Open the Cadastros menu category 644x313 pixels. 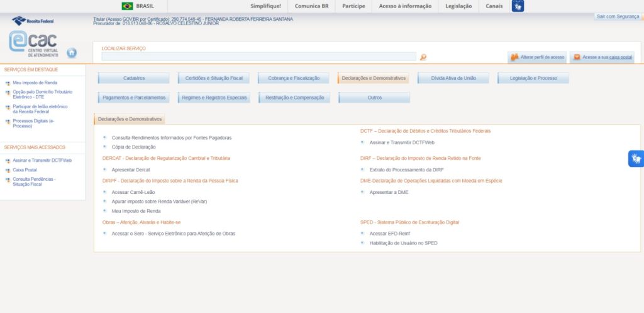click(x=133, y=79)
